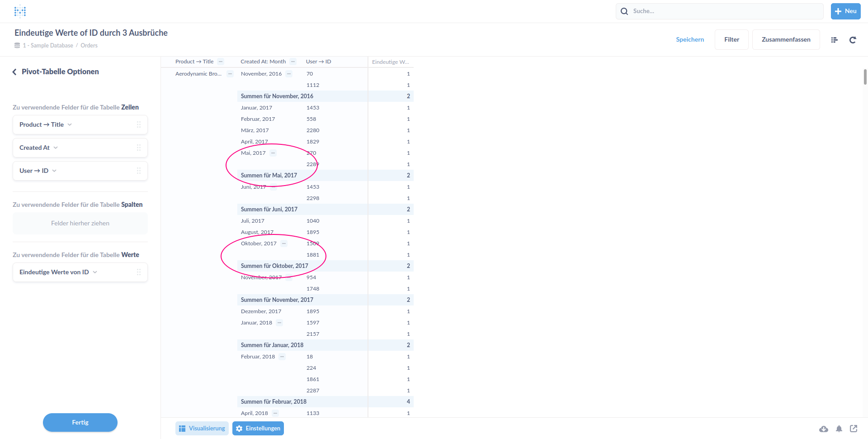Refresh the query results
868x439 pixels.
point(853,40)
